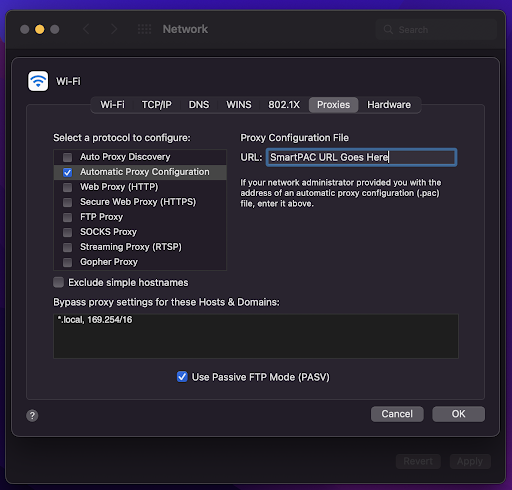512x490 pixels.
Task: Select the Secure Web Proxy (HTTPS) label
Action: 138,202
